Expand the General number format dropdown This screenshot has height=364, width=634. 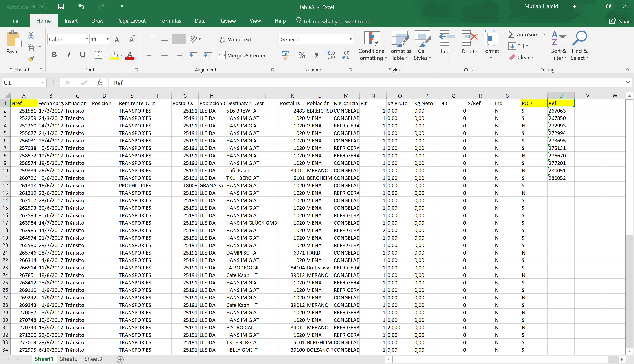coord(350,39)
